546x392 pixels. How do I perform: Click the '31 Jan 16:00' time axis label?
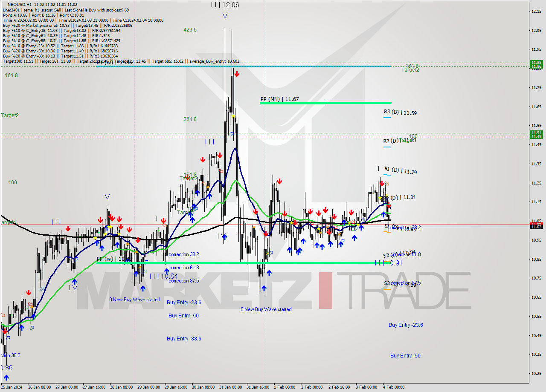tap(258, 387)
